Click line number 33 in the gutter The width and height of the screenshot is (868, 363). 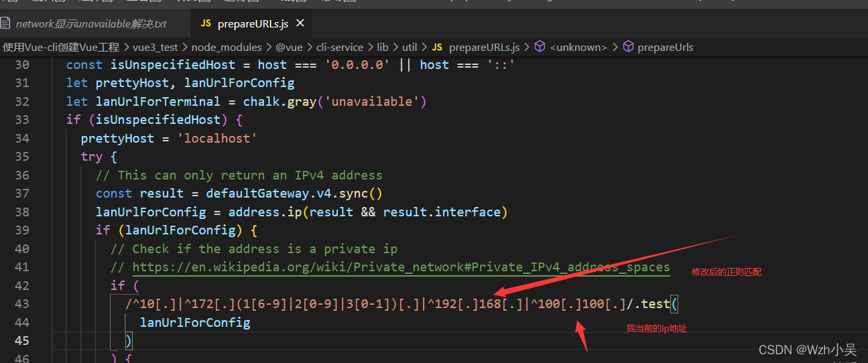pyautogui.click(x=22, y=120)
